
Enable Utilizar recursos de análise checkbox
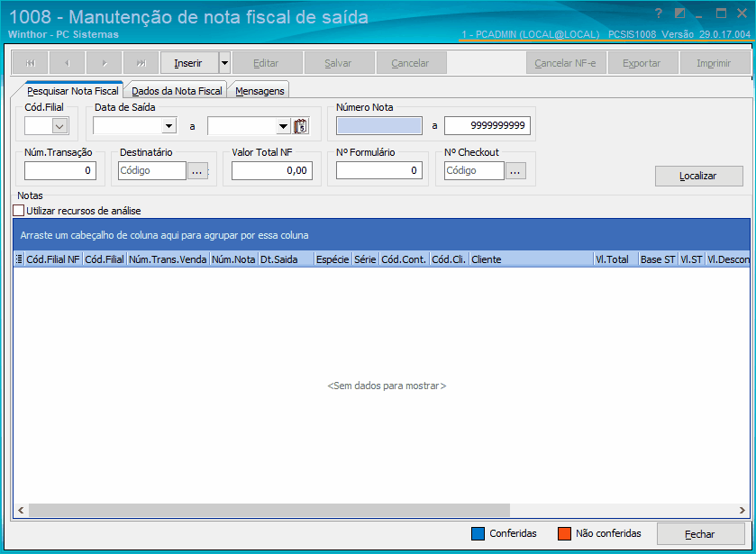coord(19,211)
